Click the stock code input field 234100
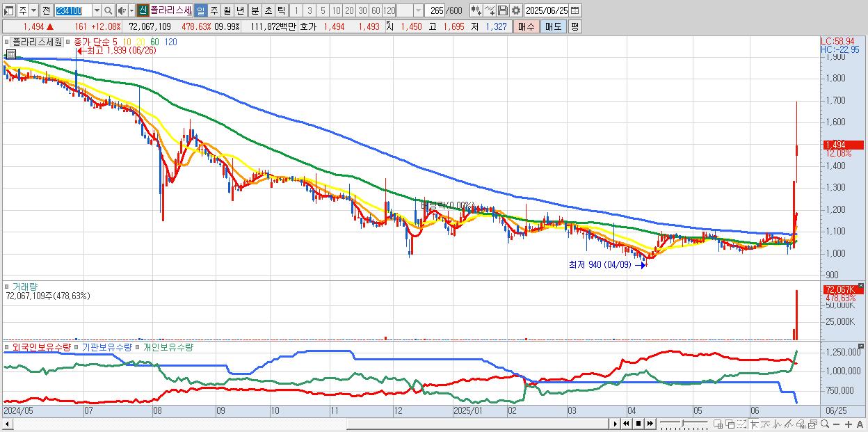The height and width of the screenshot is (432, 868). tap(73, 10)
